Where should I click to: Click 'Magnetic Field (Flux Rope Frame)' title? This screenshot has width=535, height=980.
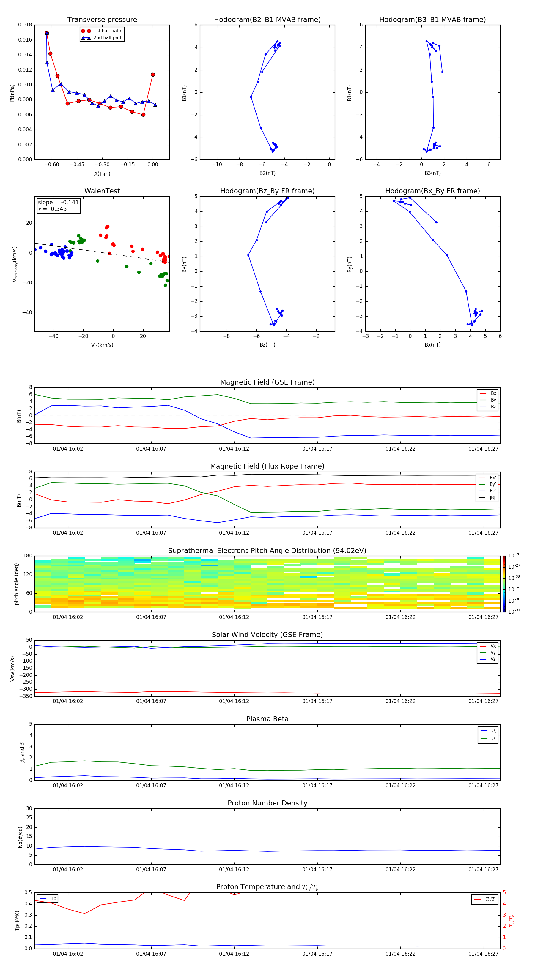[267, 466]
